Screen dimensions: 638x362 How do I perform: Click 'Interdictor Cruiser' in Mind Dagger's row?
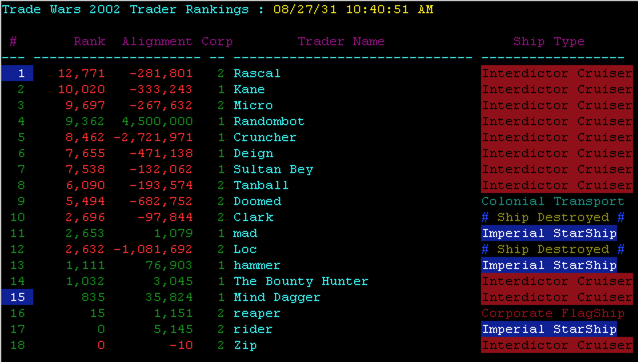point(557,297)
